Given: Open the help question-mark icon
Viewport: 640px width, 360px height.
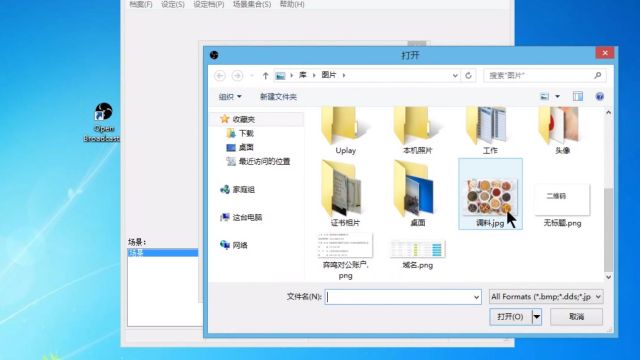Looking at the screenshot, I should click(600, 97).
